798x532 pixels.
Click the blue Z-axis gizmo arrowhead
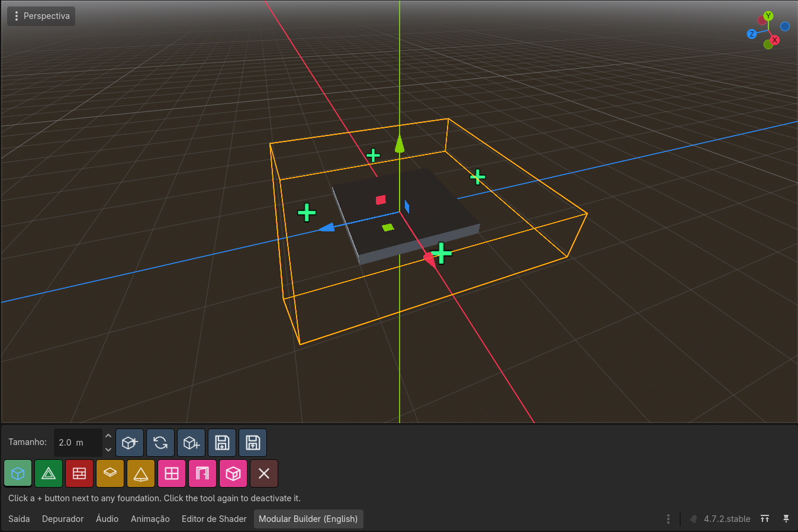click(326, 227)
